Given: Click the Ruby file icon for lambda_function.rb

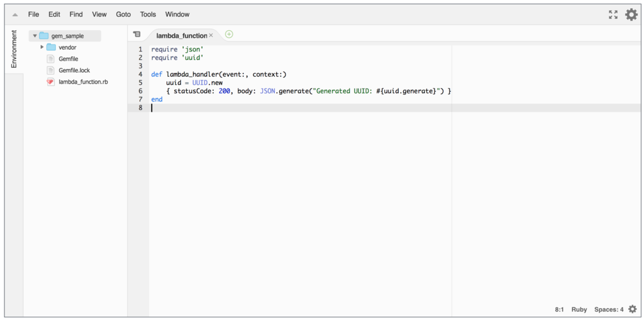Looking at the screenshot, I should pyautogui.click(x=51, y=82).
